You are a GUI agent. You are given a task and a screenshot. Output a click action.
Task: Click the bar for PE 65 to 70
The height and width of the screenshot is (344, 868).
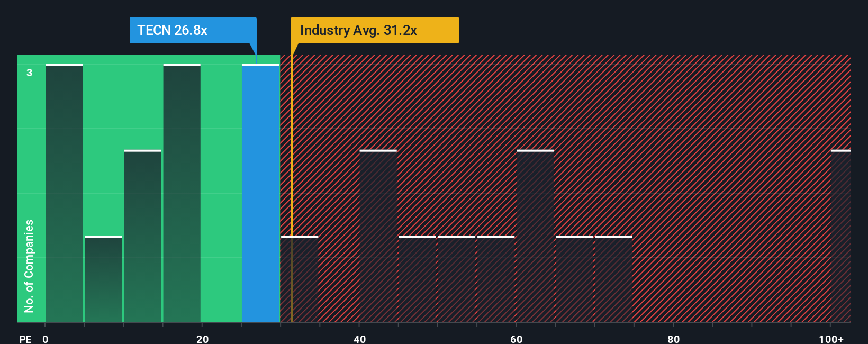(575, 279)
